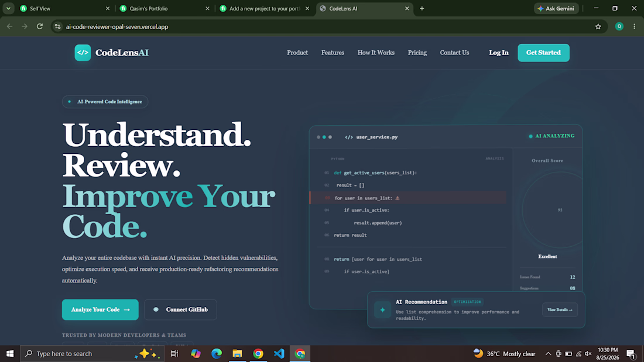Screen dimensions: 644x362
Task: Close the Self View tab
Action: point(108,8)
